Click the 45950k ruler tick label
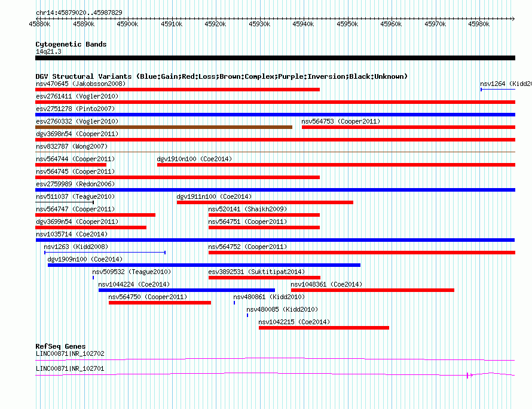 pyautogui.click(x=347, y=24)
